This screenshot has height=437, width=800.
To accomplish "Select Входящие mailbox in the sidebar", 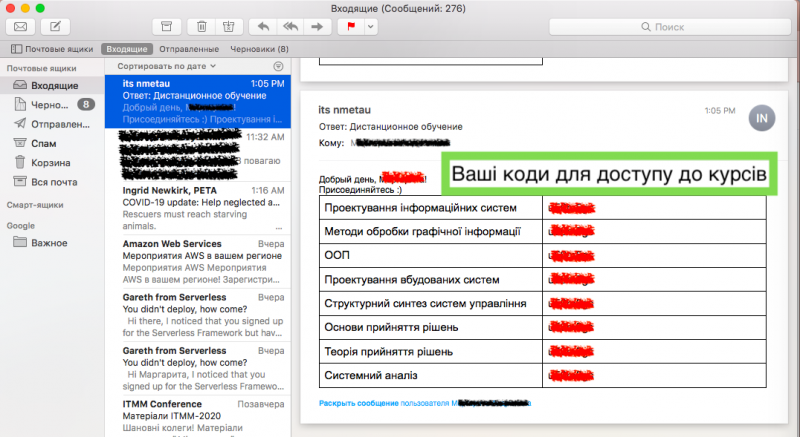I will point(52,86).
